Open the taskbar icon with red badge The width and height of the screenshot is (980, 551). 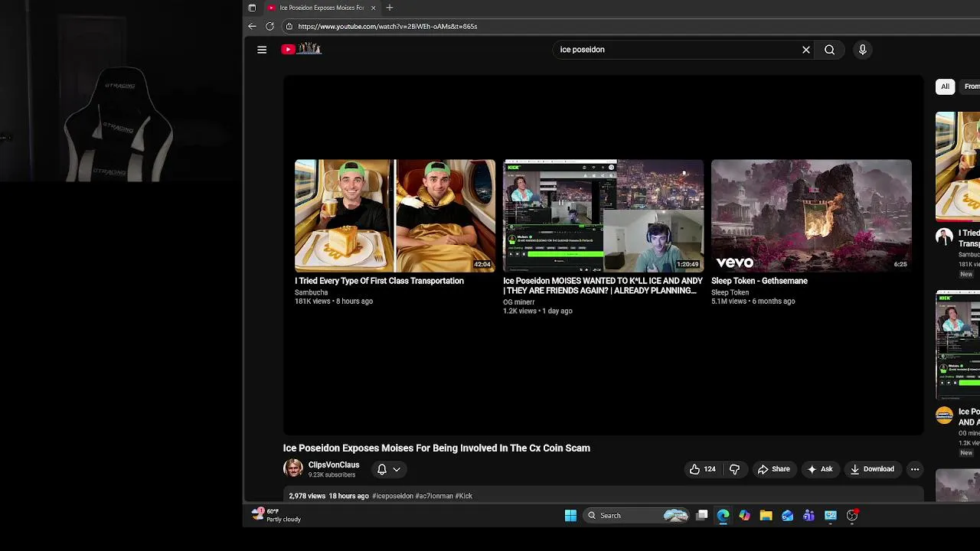pyautogui.click(x=852, y=516)
